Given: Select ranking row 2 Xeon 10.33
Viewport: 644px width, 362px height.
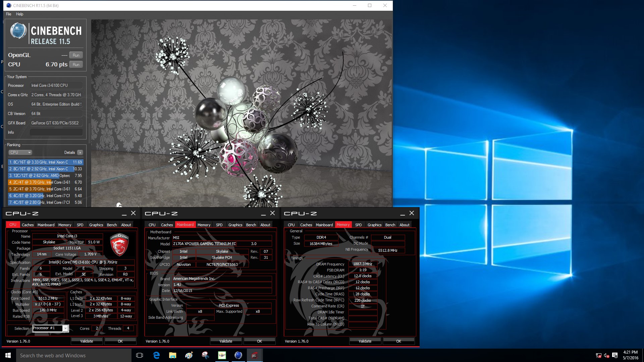Looking at the screenshot, I should coord(45,169).
